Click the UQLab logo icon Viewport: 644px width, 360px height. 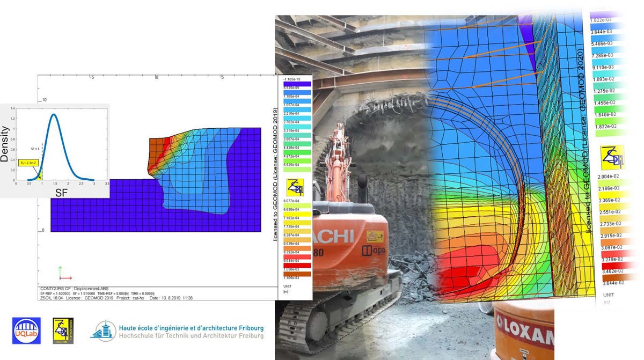click(26, 331)
